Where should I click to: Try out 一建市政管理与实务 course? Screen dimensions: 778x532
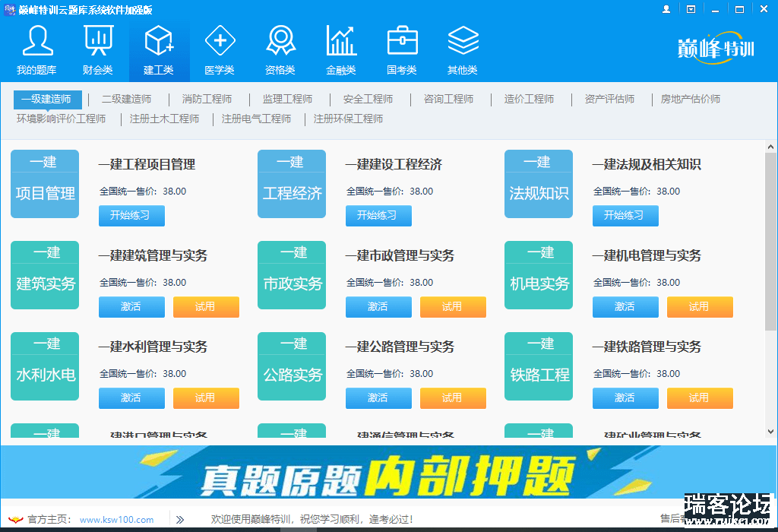(453, 307)
